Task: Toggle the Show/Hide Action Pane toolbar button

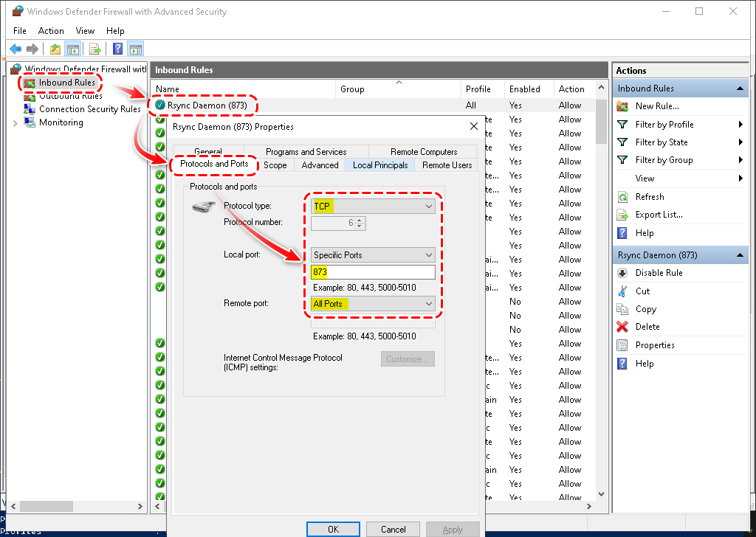Action: [135, 49]
